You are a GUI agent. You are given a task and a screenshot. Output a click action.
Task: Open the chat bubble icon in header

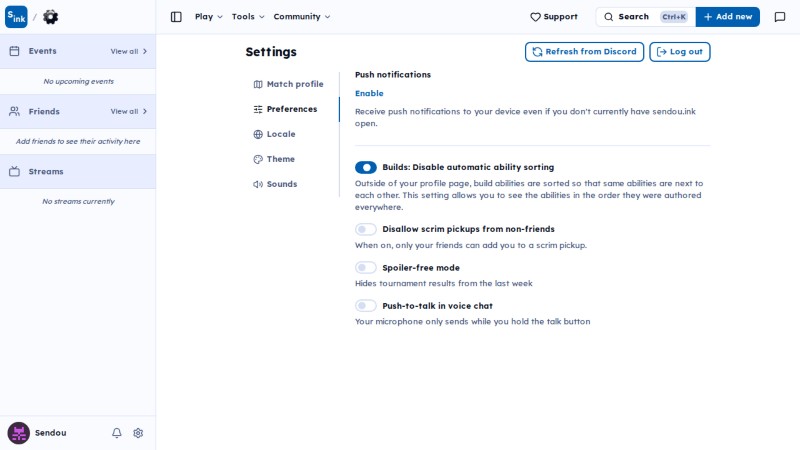[780, 17]
